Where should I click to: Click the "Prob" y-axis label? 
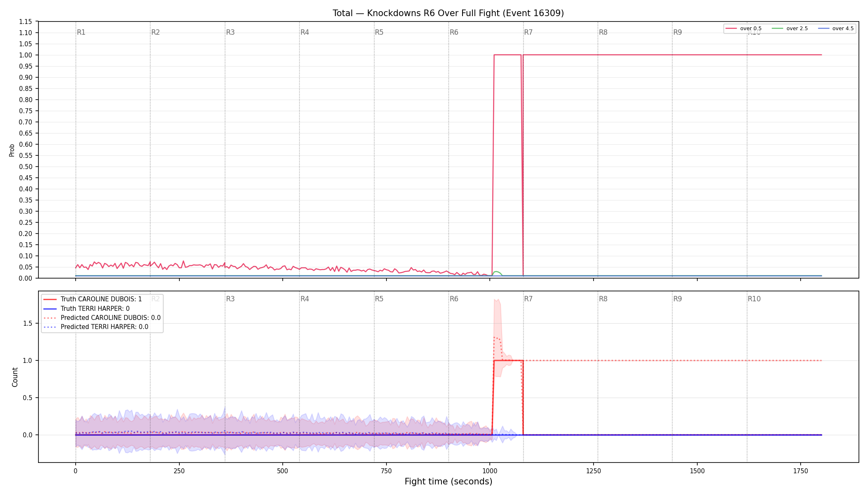pyautogui.click(x=12, y=150)
